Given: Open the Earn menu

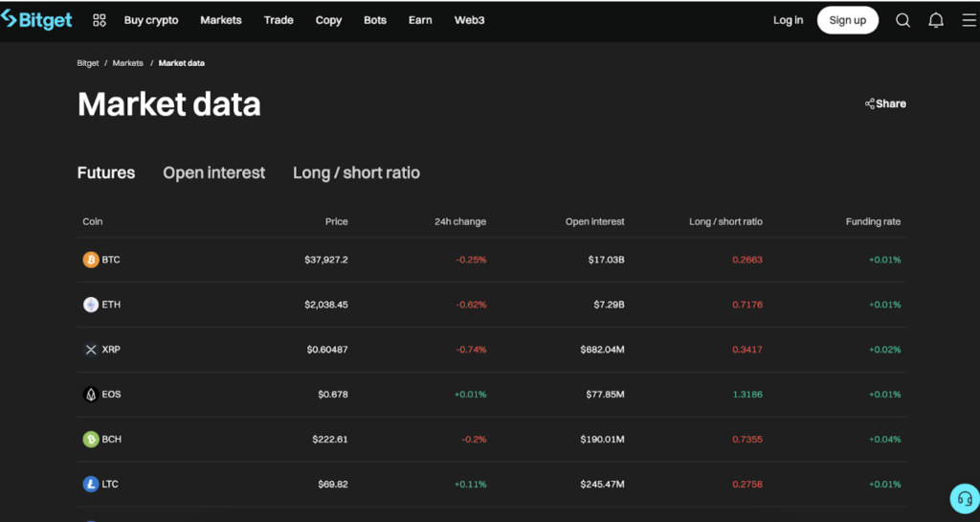Looking at the screenshot, I should coord(420,20).
